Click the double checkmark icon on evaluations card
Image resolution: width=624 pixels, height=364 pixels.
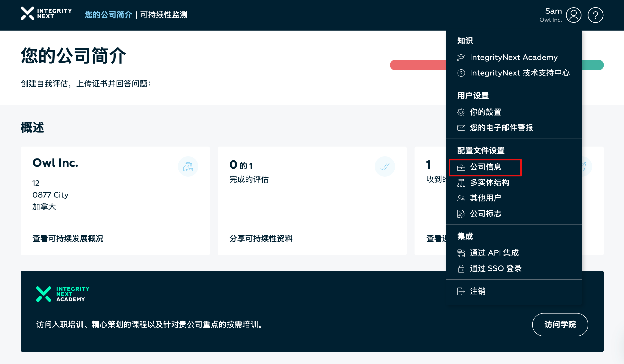(x=385, y=166)
